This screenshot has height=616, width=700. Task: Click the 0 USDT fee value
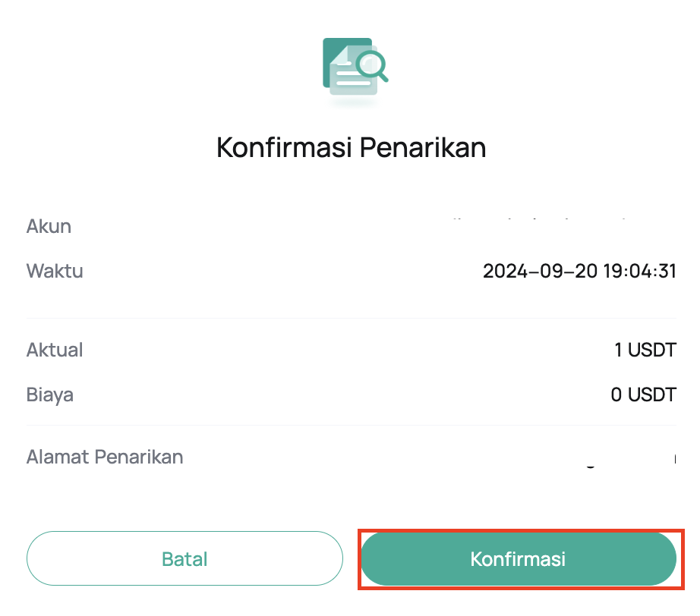click(x=643, y=394)
